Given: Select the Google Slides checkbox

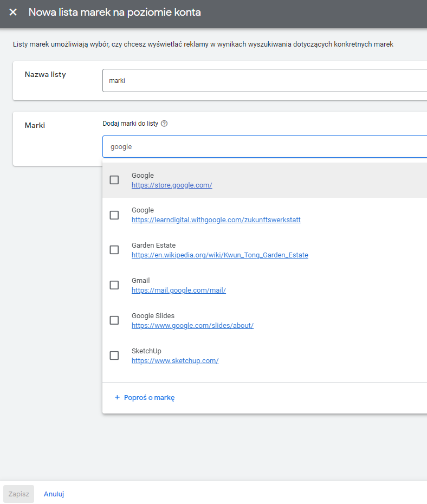Looking at the screenshot, I should coord(114,320).
